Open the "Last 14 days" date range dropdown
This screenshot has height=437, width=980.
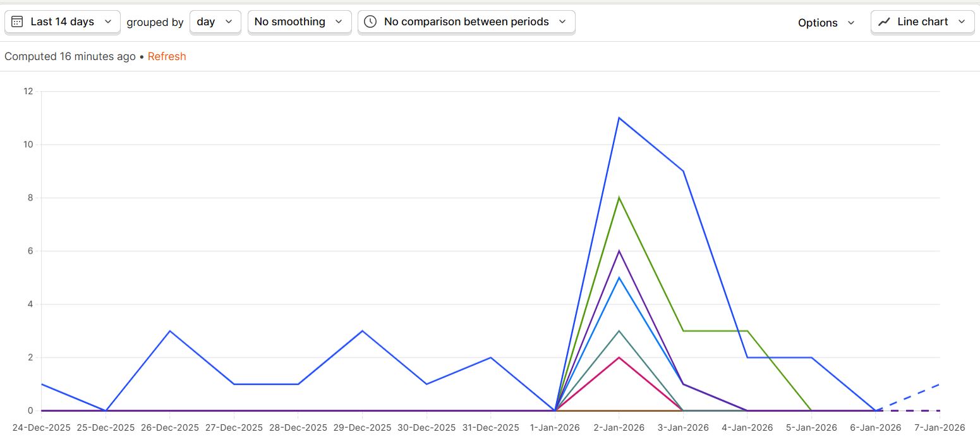click(62, 22)
